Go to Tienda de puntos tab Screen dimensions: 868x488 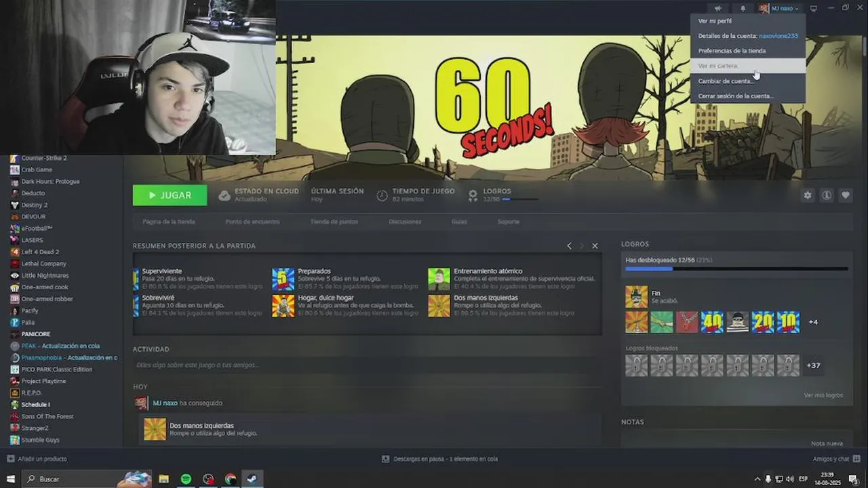334,222
